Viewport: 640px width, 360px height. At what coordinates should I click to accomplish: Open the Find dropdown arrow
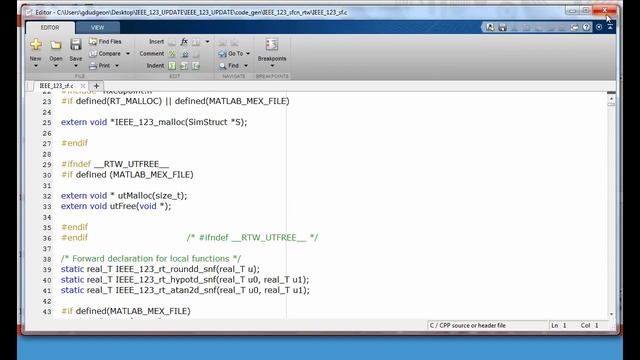click(x=246, y=66)
